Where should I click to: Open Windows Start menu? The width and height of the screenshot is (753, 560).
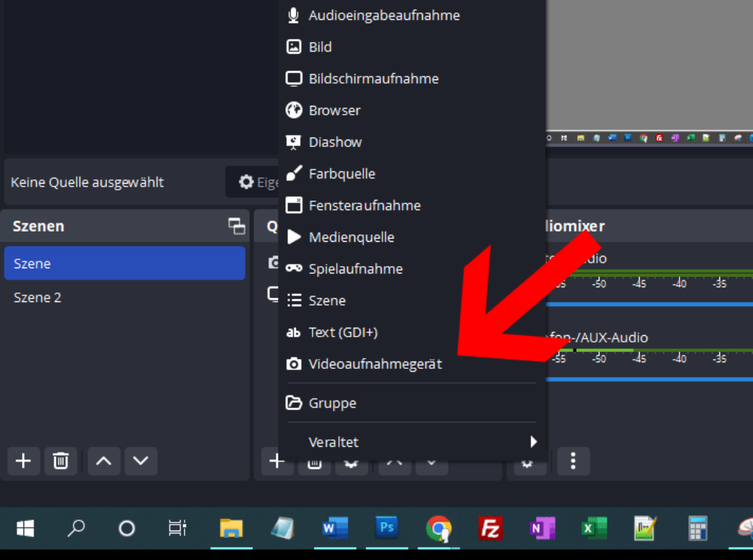click(26, 528)
